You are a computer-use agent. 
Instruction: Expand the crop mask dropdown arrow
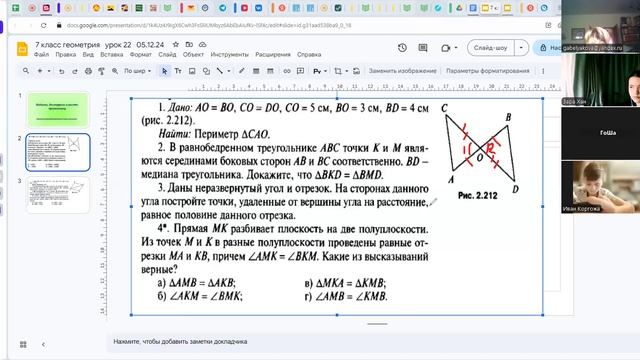click(x=347, y=71)
